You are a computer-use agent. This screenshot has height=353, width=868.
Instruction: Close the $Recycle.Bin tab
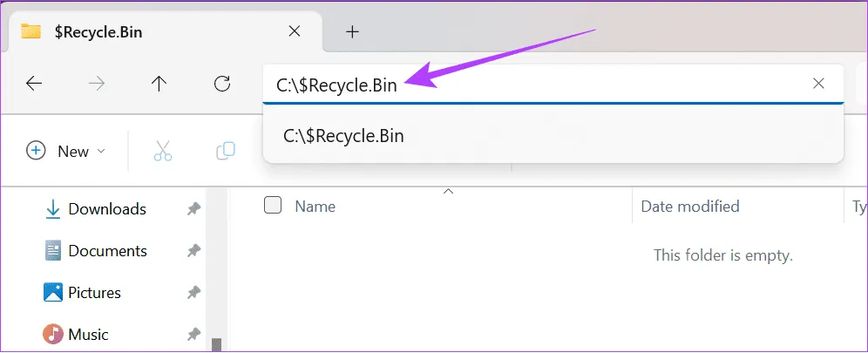(295, 31)
